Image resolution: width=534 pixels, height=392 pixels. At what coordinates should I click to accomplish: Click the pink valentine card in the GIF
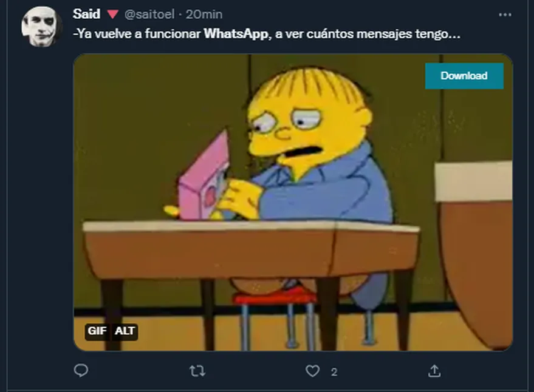(x=204, y=177)
